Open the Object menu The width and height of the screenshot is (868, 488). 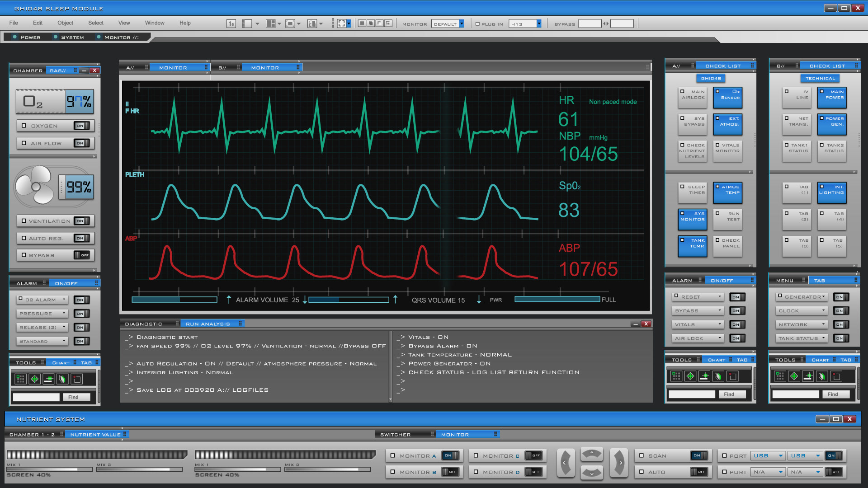coord(65,23)
